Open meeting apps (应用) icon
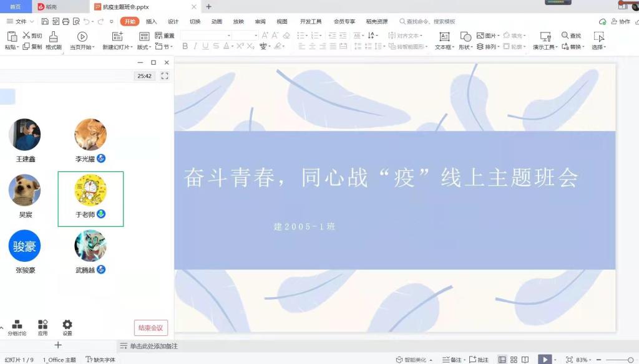The width and height of the screenshot is (639, 364). 42,325
